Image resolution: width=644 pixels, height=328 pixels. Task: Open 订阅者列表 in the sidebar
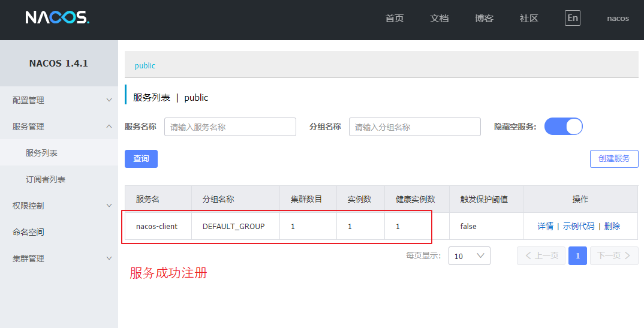[59, 179]
